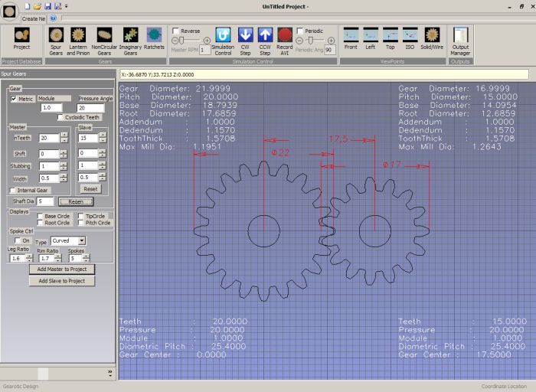This screenshot has width=536, height=392.
Task: Show the Root Circle
Action: pyautogui.click(x=40, y=223)
